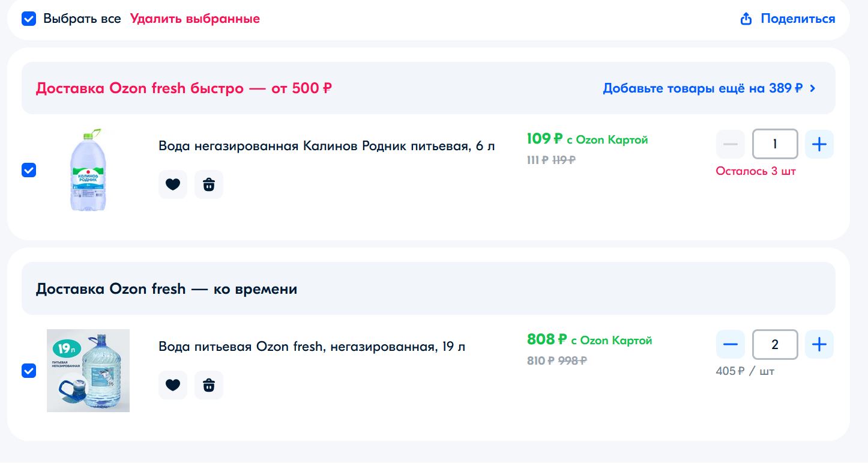Delete Kalinov Rodnik water from cart
The width and height of the screenshot is (868, 468).
click(x=209, y=184)
